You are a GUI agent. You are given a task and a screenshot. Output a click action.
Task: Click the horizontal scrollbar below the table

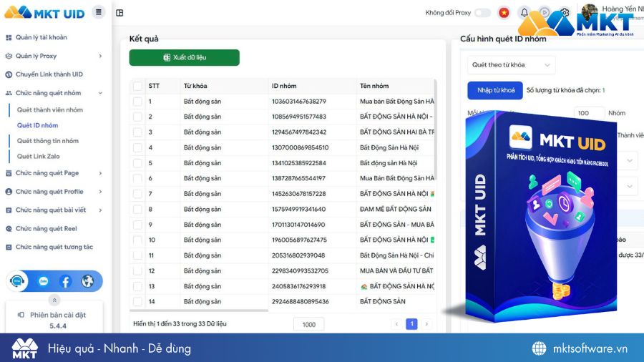(199, 310)
